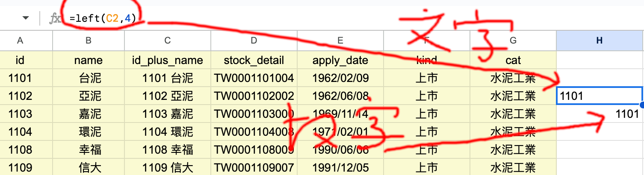
Task: Click the active cell with left-aligned 1101
Action: (600, 96)
